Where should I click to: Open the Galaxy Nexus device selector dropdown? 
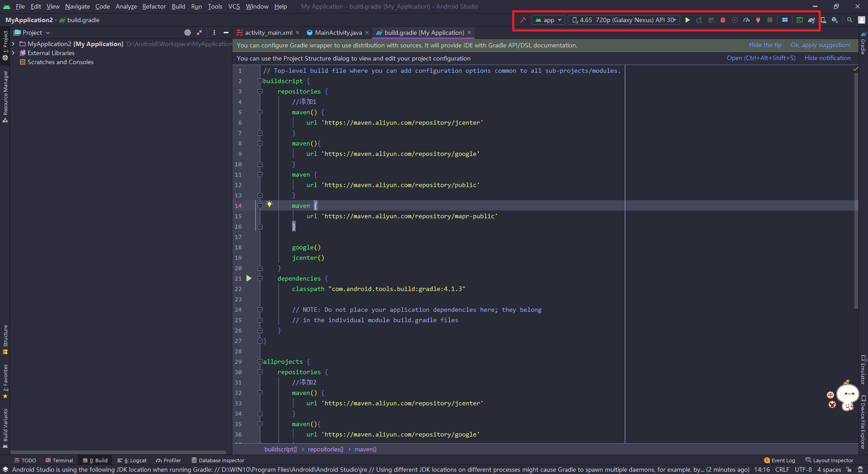(x=623, y=20)
